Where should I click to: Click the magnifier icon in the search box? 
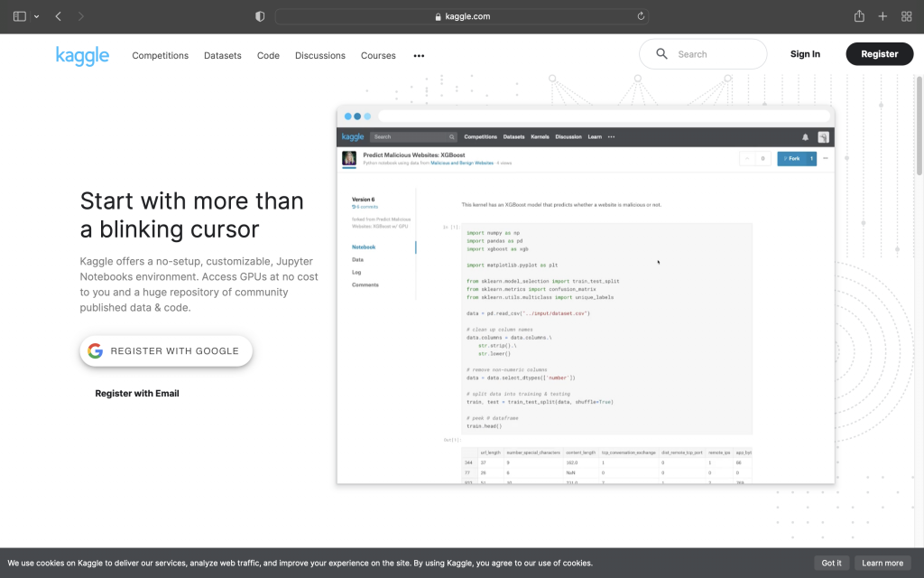[661, 54]
